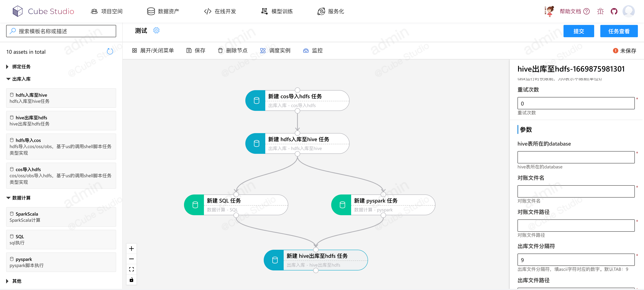Screen dimensions: 644x290
Task: Toggle the canvas lock icon
Action: click(x=131, y=280)
